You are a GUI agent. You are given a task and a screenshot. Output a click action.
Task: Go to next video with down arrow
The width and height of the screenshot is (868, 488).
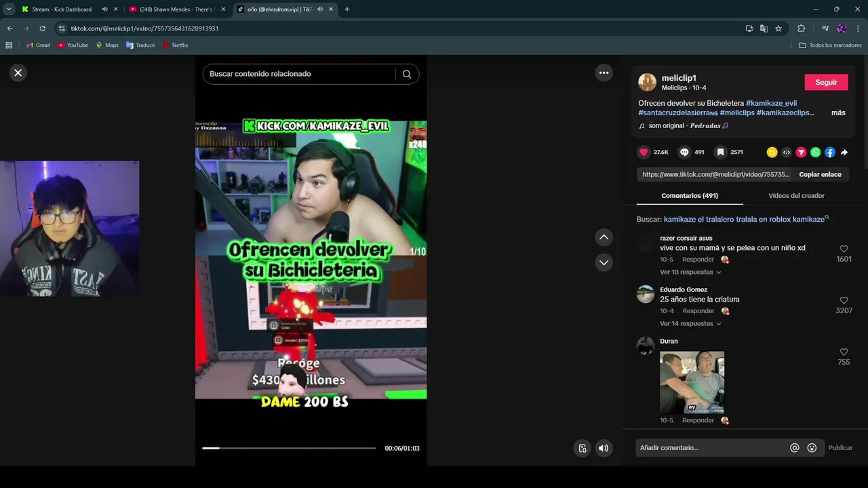click(x=604, y=262)
